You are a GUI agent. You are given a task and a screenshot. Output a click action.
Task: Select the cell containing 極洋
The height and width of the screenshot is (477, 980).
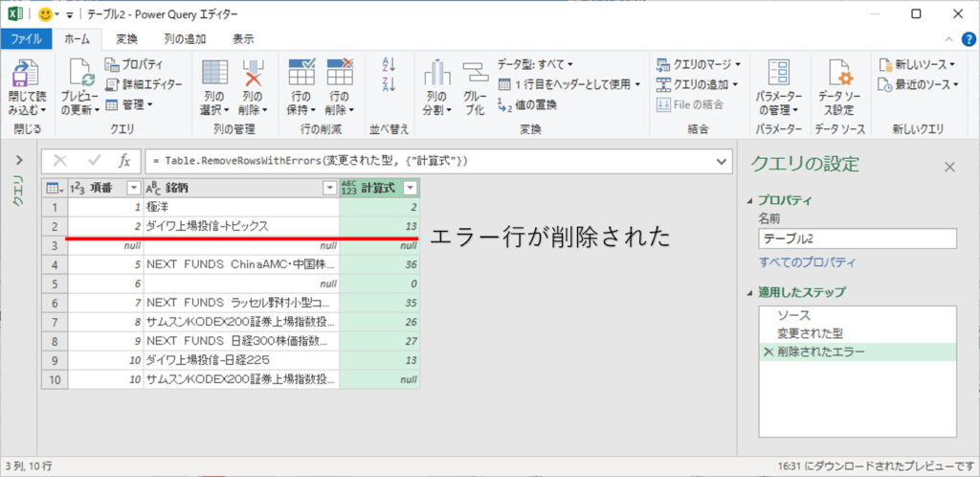click(x=241, y=206)
